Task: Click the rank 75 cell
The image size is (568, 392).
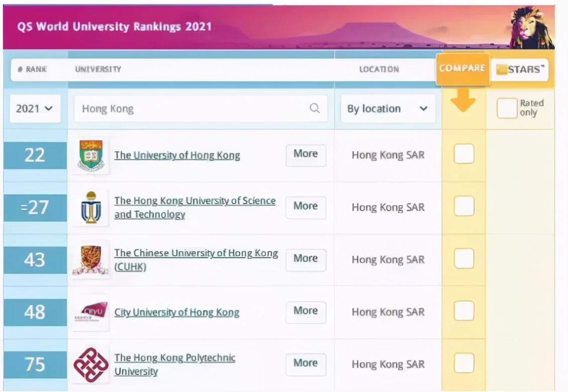Action: click(35, 364)
